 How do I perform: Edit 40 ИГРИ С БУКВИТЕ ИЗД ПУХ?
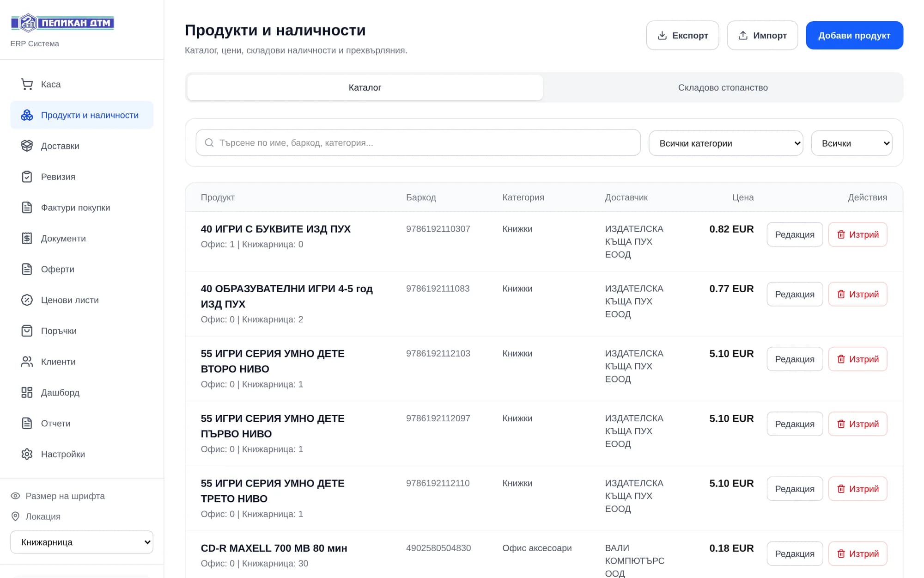(x=795, y=234)
